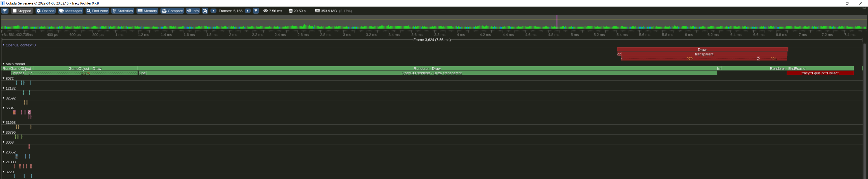Show trace Info window
This screenshot has height=179, width=868.
coord(193,11)
